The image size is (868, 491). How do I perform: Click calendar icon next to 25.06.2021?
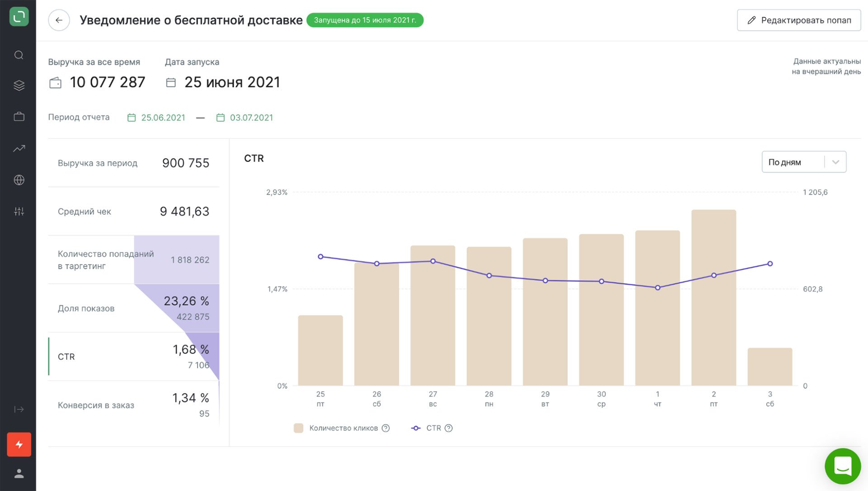[132, 118]
